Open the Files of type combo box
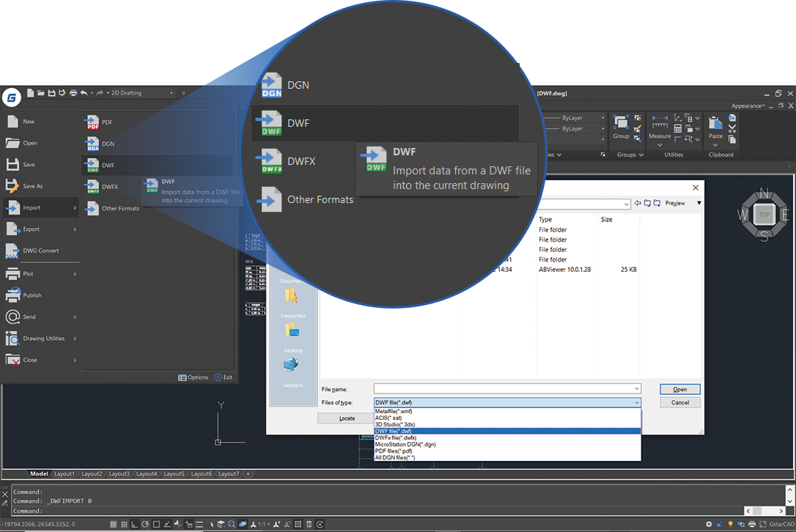 [507, 402]
